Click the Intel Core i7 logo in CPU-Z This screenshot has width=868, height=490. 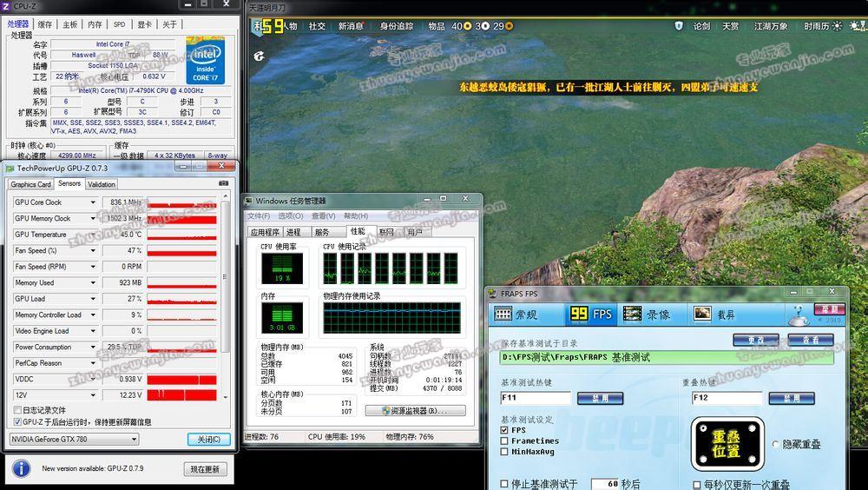[205, 61]
